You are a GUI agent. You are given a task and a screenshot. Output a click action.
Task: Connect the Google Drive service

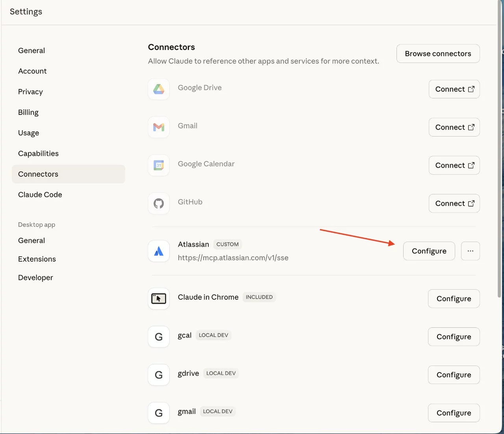[x=454, y=89]
